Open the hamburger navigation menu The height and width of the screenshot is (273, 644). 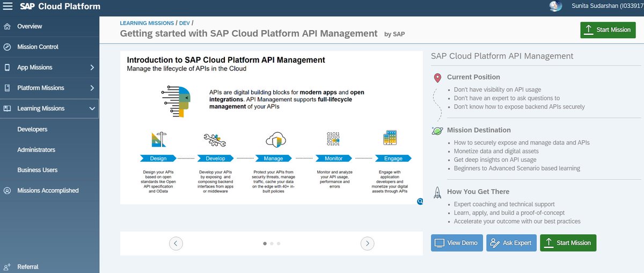(x=8, y=6)
